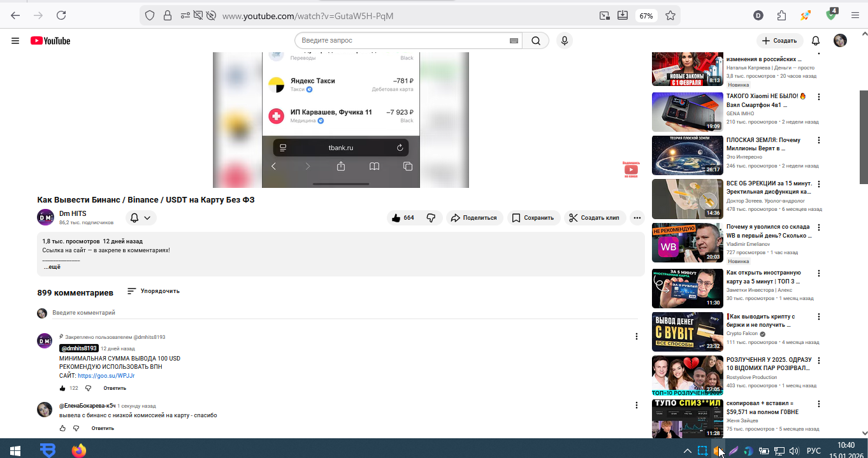Screen dimensions: 868x458
Task: Open @dmhits8193 comment author link
Action: coord(79,348)
